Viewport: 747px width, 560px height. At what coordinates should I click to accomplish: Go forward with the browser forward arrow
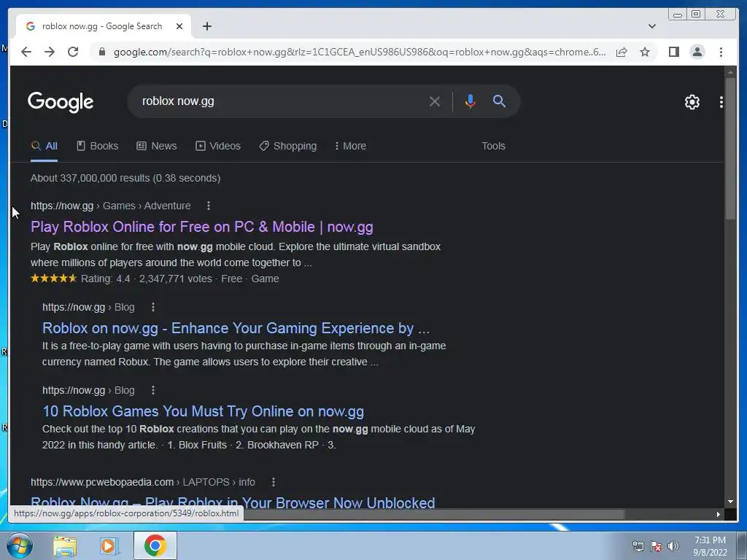pos(50,52)
